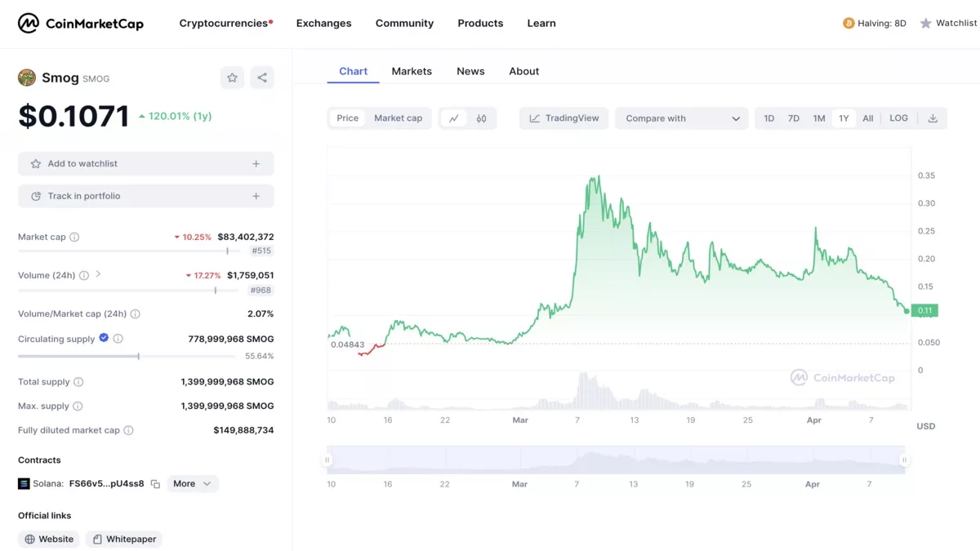Open the Learn menu
Screen dimensions: 980x551
[541, 23]
